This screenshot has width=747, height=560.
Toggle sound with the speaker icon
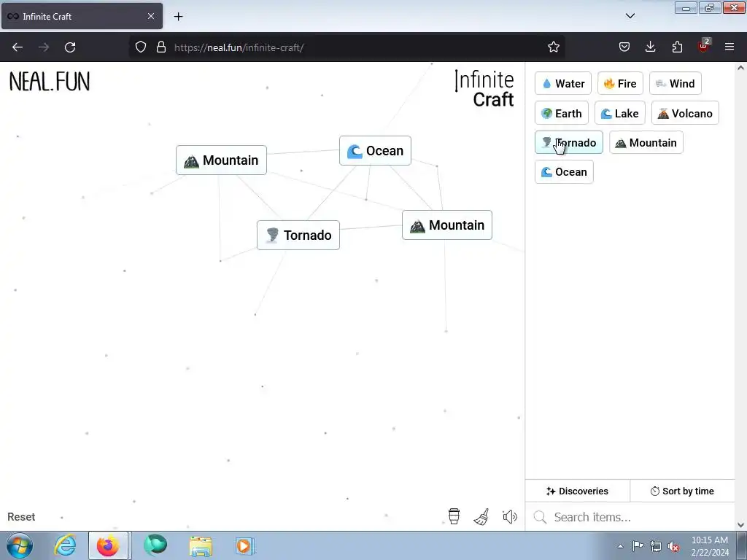point(510,517)
